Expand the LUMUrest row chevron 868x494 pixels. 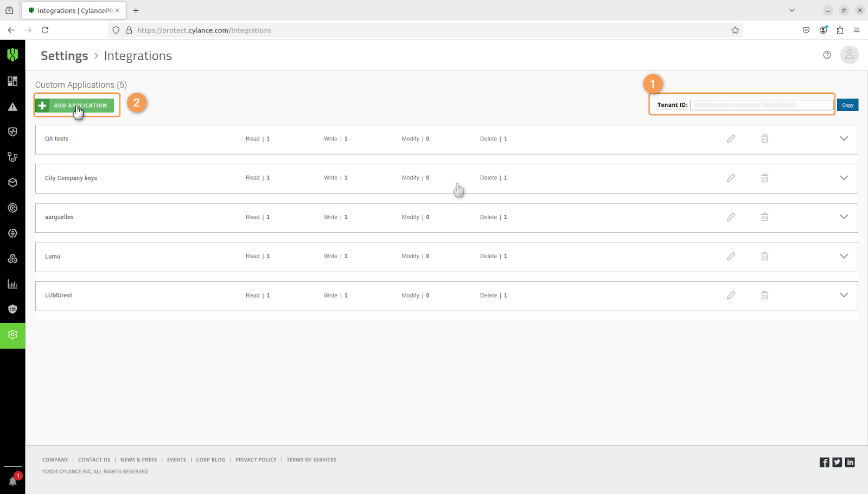pyautogui.click(x=844, y=296)
